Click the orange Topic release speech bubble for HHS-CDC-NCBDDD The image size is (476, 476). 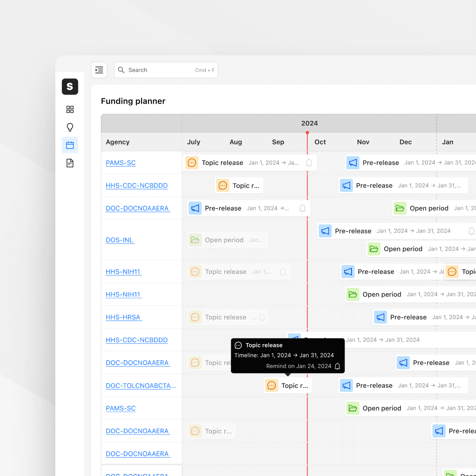pos(223,185)
